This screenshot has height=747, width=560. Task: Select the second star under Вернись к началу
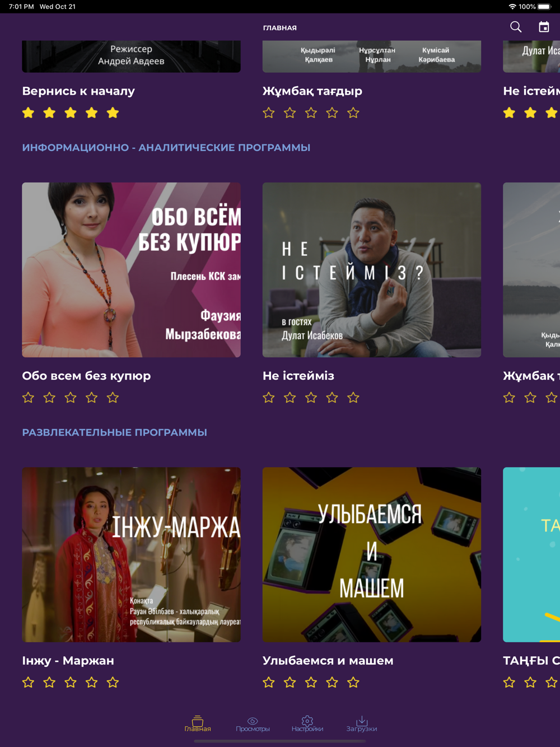49,113
